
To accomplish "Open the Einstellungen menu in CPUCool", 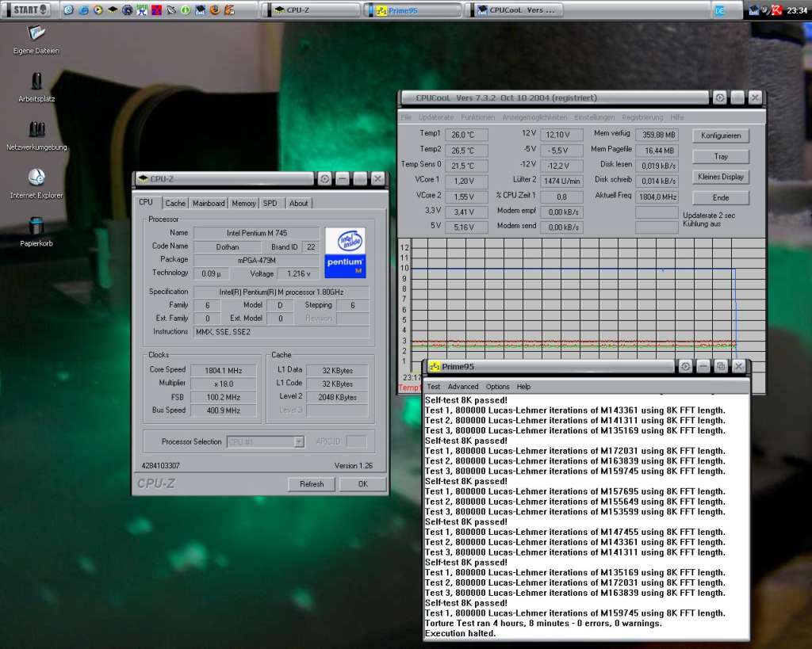I will pyautogui.click(x=595, y=117).
